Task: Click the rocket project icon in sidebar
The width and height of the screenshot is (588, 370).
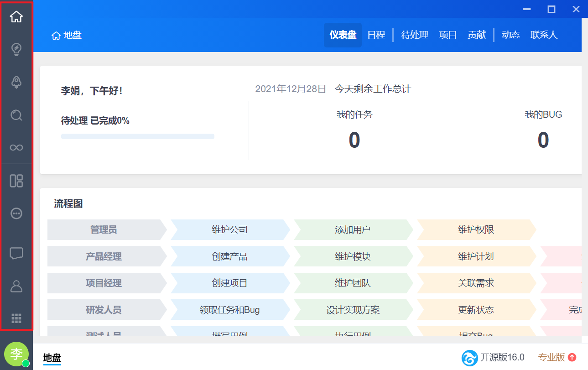Action: 16,82
